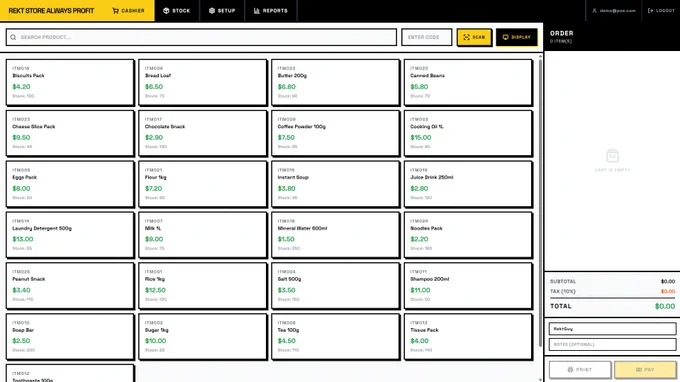Click the Scan barcode icon
Viewport: 680px width, 382px height.
(x=467, y=37)
